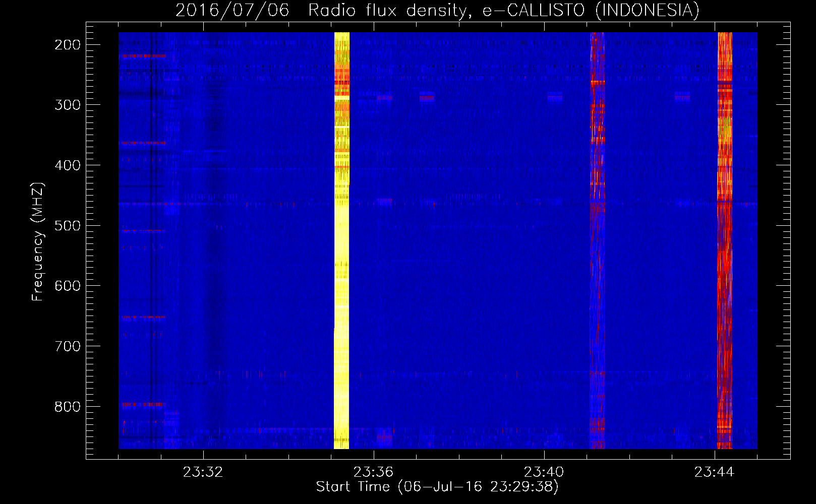Click the 23:44 time tick label
This screenshot has height=504, width=816.
coord(715,472)
